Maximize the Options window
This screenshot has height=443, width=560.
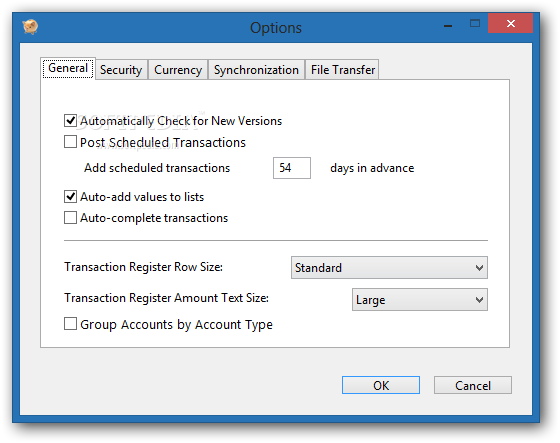(475, 24)
